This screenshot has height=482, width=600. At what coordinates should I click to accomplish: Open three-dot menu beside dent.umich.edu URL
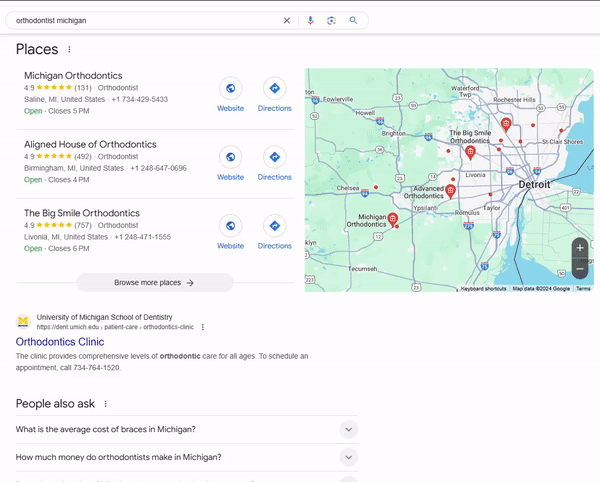tap(203, 327)
